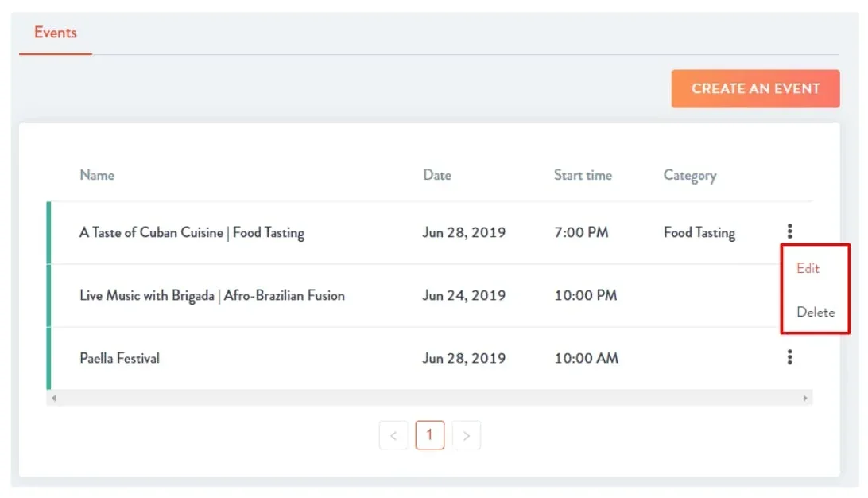This screenshot has height=498, width=868.
Task: Choose Edit from the context menu
Action: (807, 269)
